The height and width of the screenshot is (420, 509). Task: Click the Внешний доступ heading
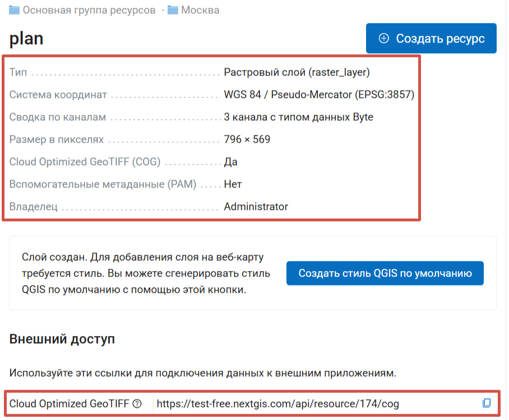click(62, 339)
